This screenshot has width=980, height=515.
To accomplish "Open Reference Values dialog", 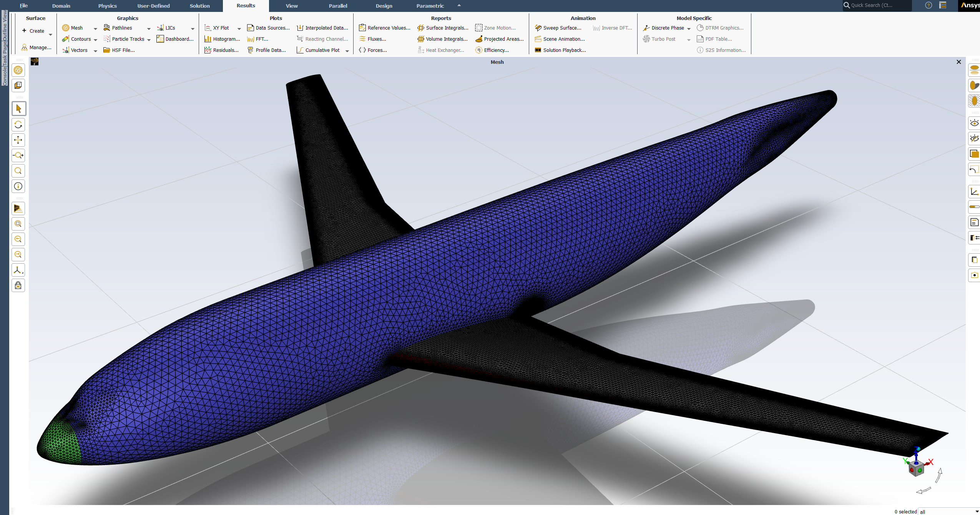I will [384, 28].
